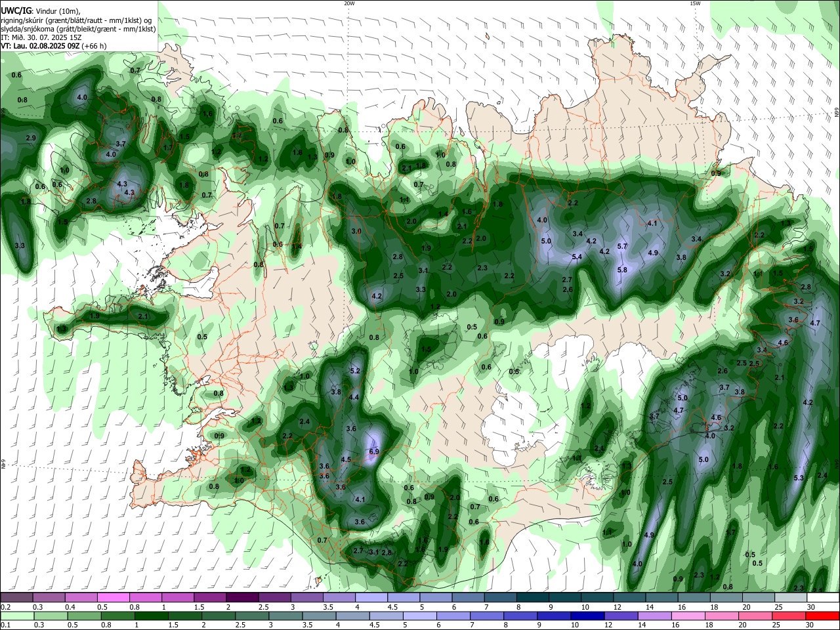The width and height of the screenshot is (840, 630).
Task: Click the 4.5 precipitation value on the map
Action: [346, 459]
